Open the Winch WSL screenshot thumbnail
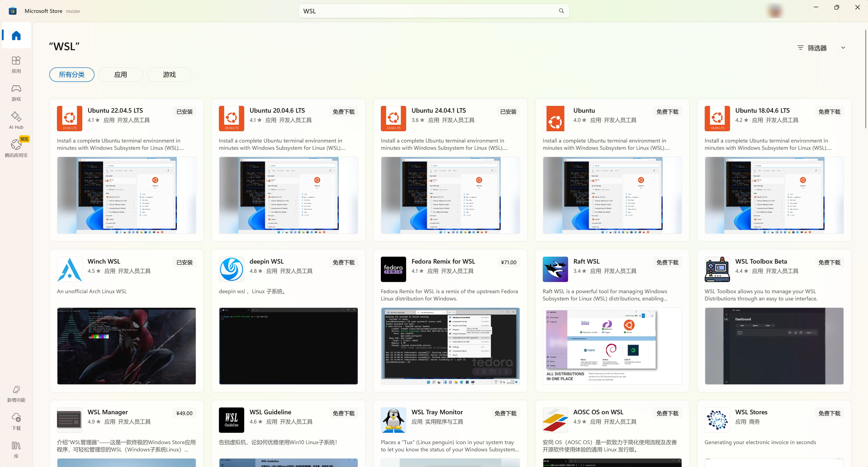 point(126,346)
